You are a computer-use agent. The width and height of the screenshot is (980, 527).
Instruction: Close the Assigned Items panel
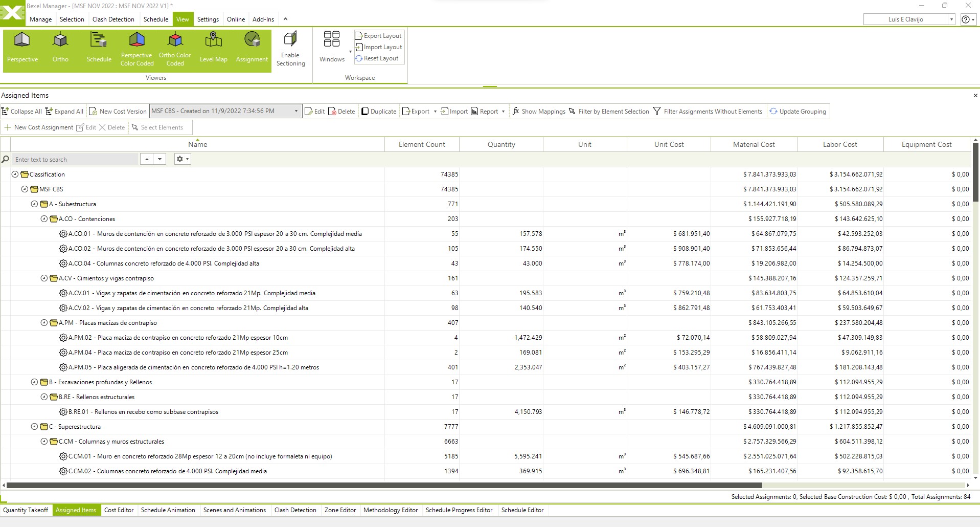975,96
